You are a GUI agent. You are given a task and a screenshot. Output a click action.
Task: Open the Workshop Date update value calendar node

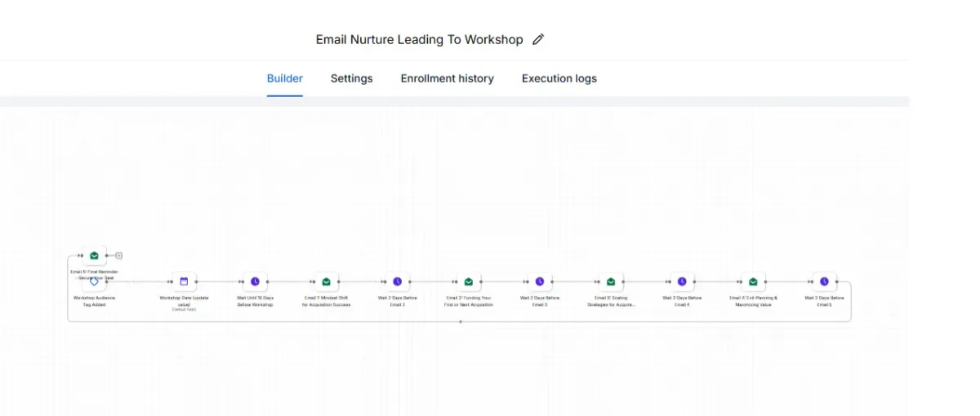(184, 281)
